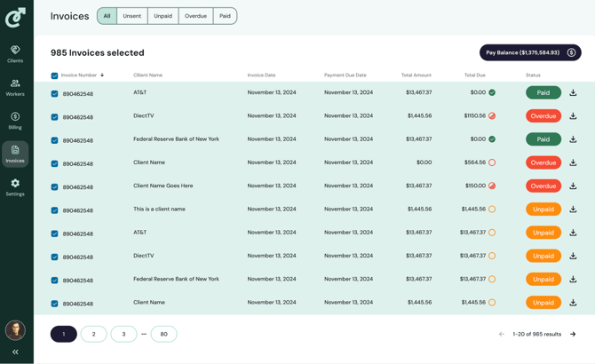
Task: Download the DiectTV overdue invoice
Action: 573,115
